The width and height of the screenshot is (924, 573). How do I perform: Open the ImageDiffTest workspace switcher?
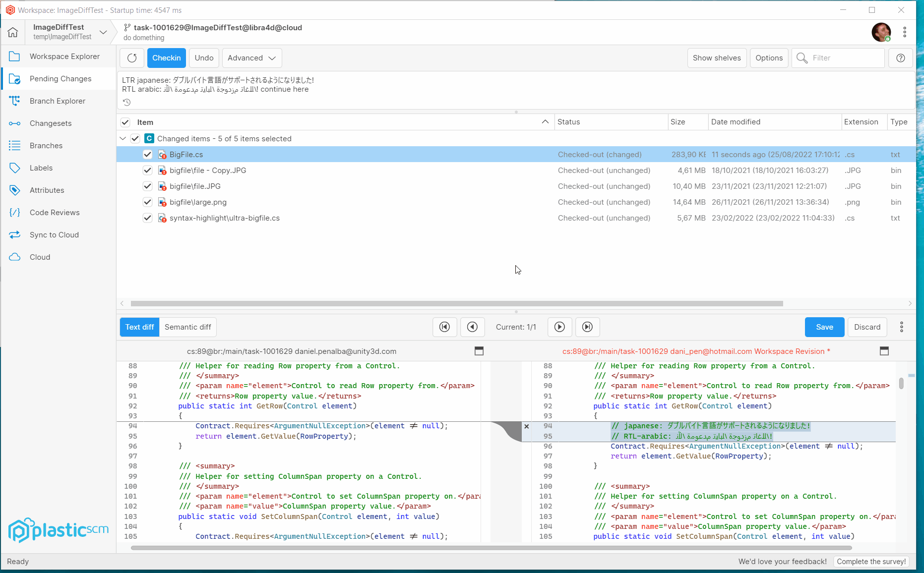click(69, 32)
